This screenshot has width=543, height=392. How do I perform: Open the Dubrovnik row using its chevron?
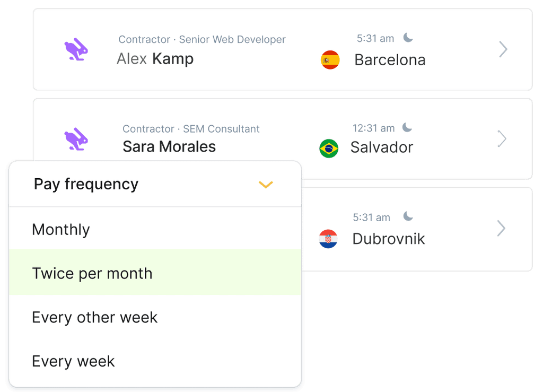501,229
